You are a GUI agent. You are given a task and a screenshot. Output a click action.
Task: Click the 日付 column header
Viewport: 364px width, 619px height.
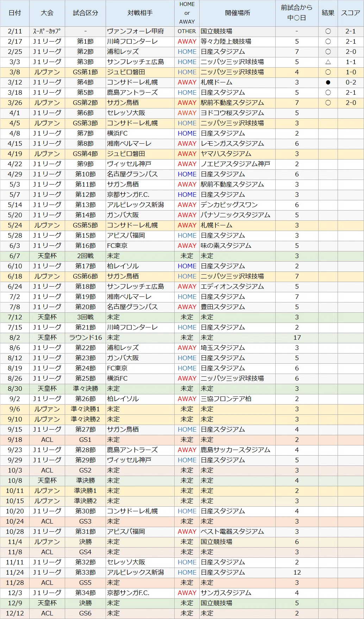click(15, 13)
